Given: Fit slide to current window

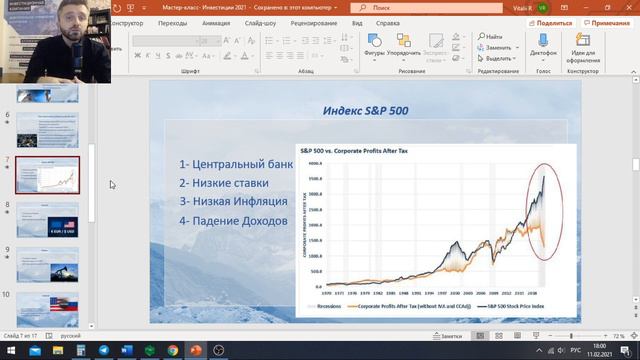Looking at the screenshot, I should [x=634, y=336].
